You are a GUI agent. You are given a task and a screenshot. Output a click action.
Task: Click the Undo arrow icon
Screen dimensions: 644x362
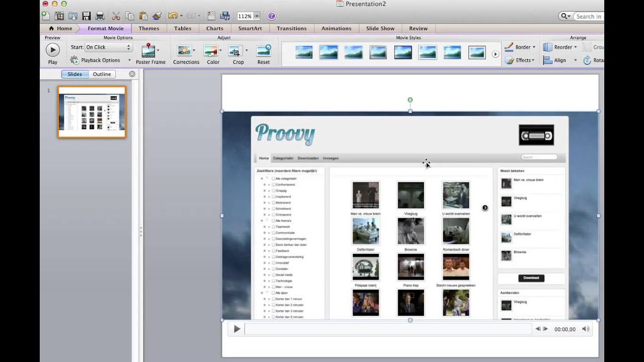173,16
